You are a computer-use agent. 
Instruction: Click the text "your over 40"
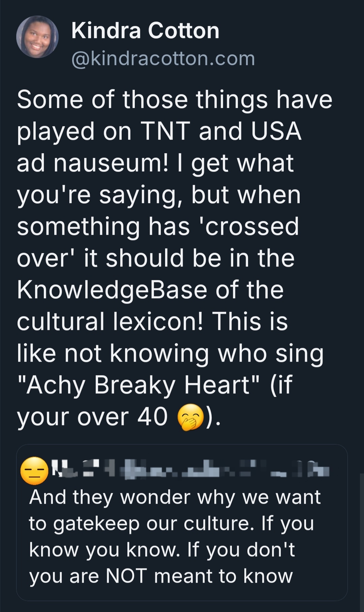click(92, 417)
